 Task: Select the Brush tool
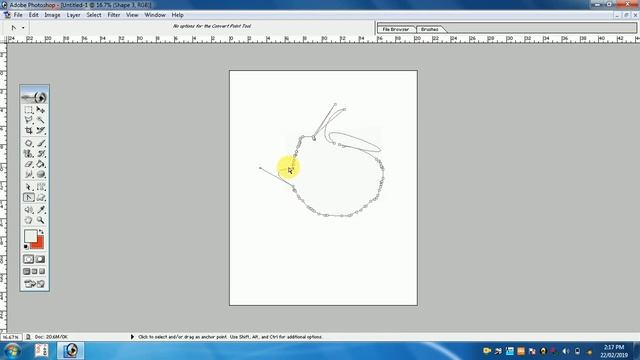pos(40,143)
